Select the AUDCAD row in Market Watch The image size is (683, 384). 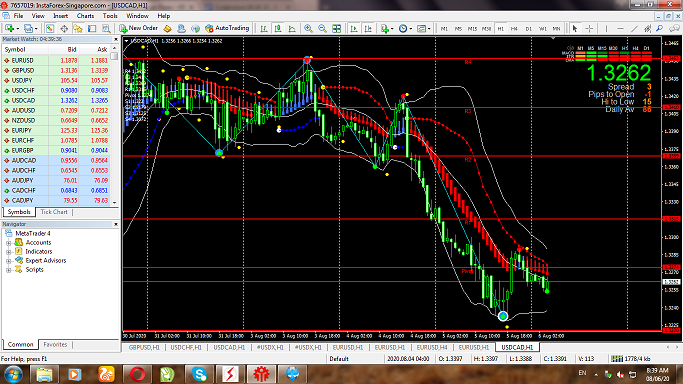point(56,161)
